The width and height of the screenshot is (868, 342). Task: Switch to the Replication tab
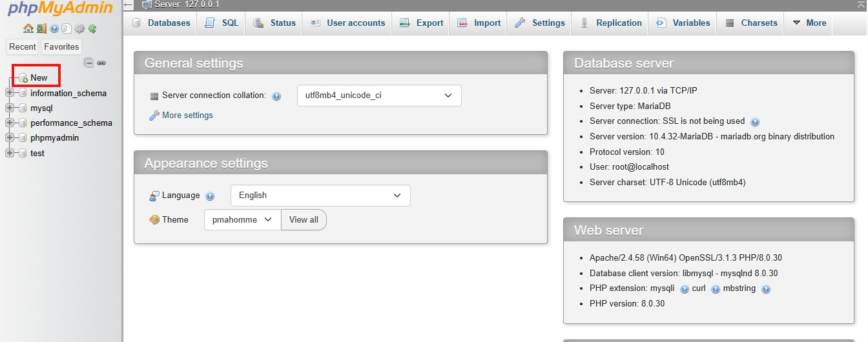coord(610,23)
